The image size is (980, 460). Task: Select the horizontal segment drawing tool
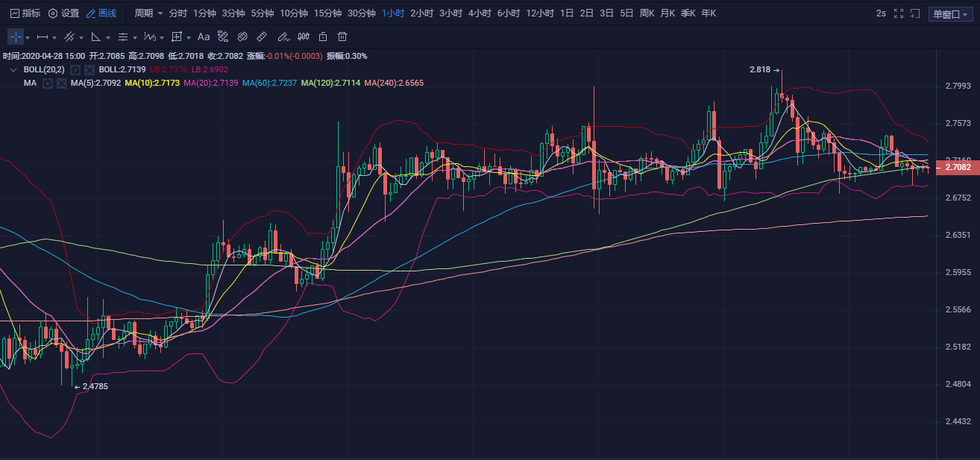pos(43,37)
